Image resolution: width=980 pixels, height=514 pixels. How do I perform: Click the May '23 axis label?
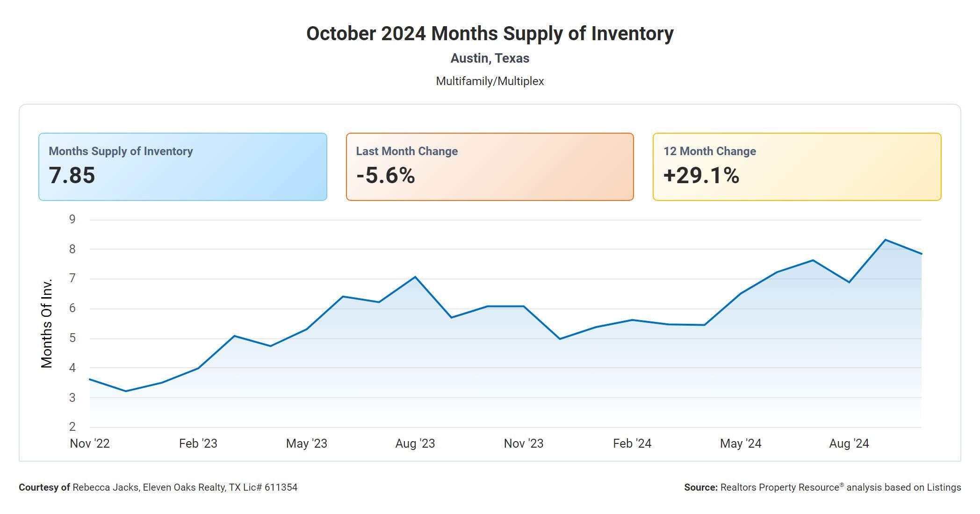click(307, 443)
